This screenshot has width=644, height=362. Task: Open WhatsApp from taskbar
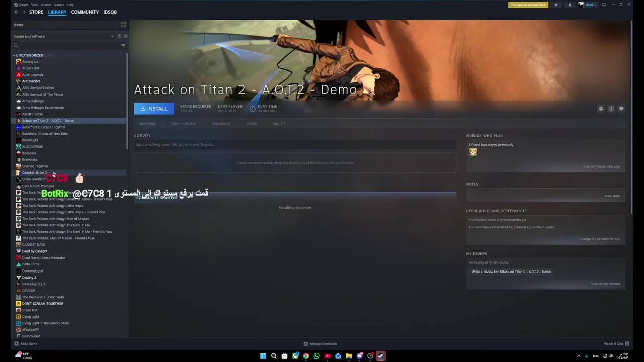point(316,356)
